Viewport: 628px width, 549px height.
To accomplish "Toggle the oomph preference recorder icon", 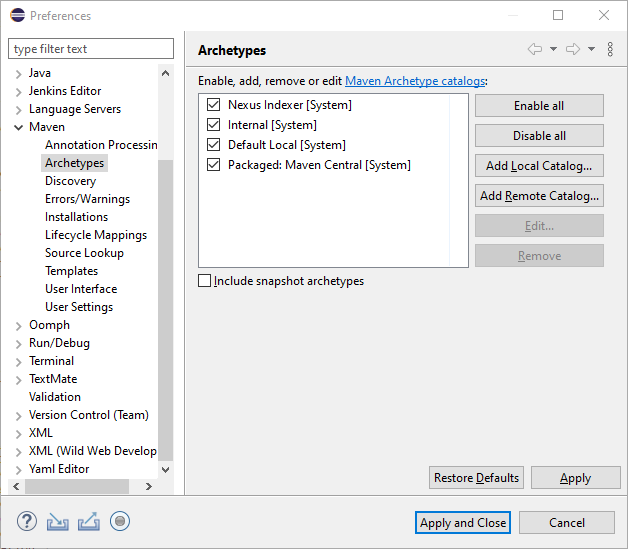I will [x=120, y=521].
